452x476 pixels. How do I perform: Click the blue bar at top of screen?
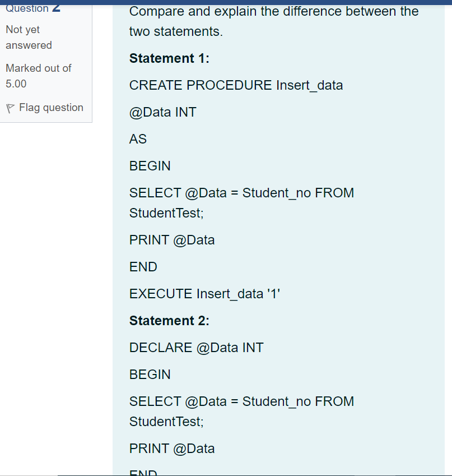[x=226, y=2]
